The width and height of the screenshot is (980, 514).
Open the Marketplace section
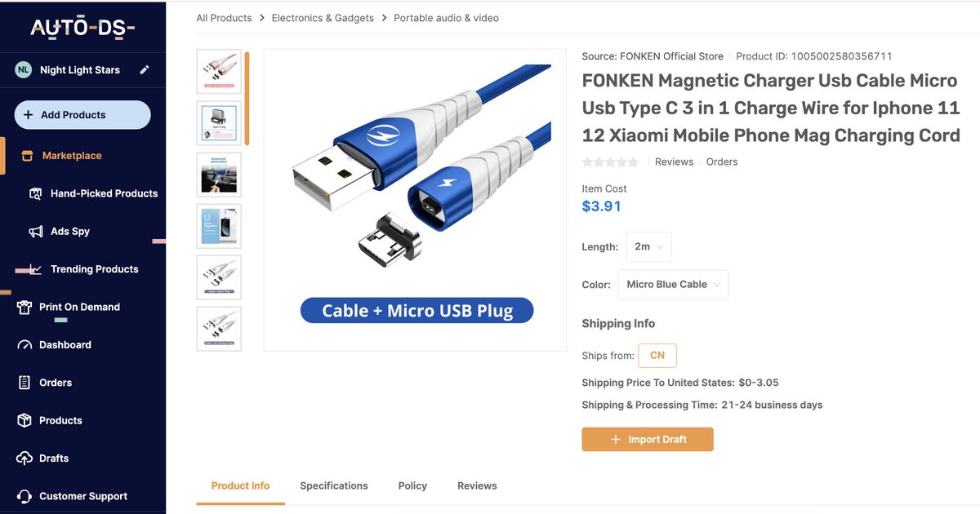[70, 155]
